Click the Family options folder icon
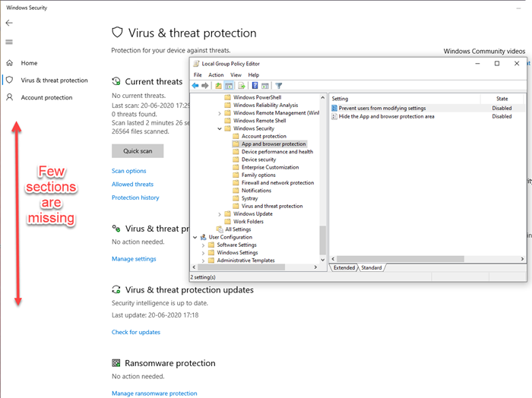Viewport: 532px width, 398px height. [236, 175]
